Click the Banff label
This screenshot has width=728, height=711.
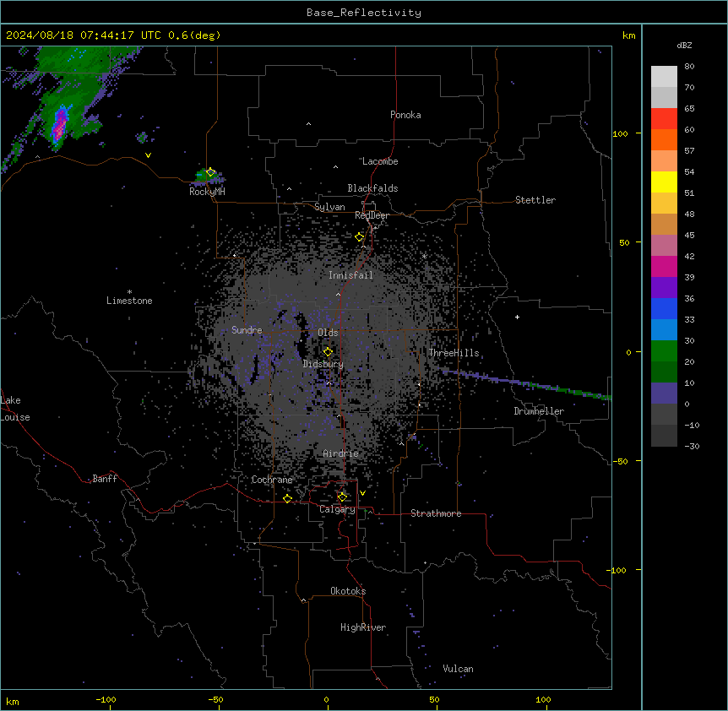click(x=105, y=479)
